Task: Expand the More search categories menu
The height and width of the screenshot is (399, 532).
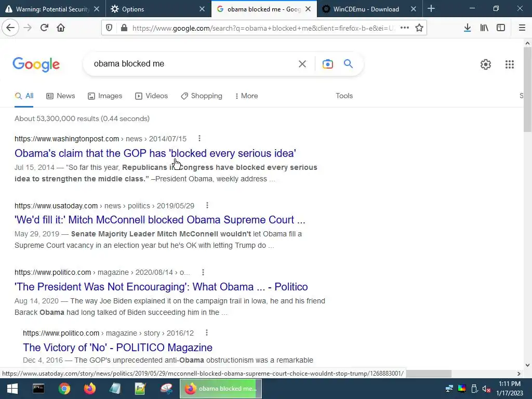Action: click(246, 96)
